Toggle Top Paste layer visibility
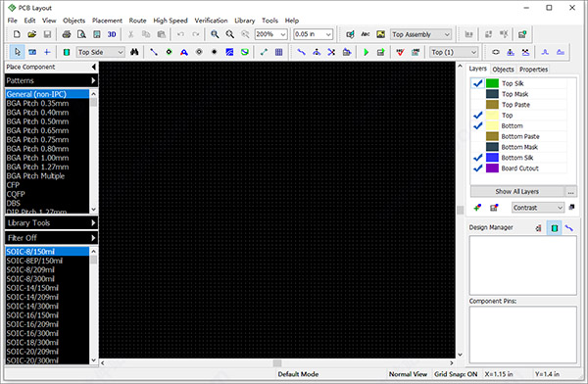The height and width of the screenshot is (384, 588). point(477,104)
